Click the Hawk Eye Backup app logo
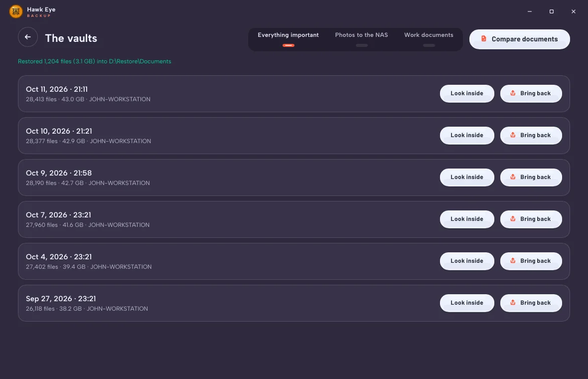This screenshot has width=588, height=379. click(16, 11)
